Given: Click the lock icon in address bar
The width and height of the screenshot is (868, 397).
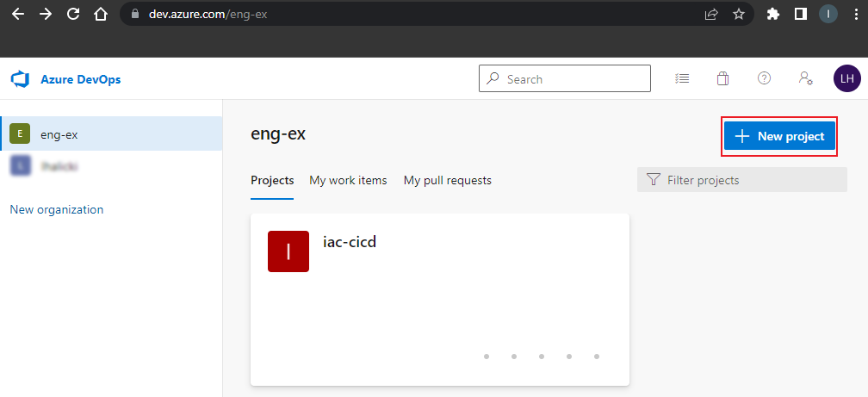Looking at the screenshot, I should click(134, 15).
